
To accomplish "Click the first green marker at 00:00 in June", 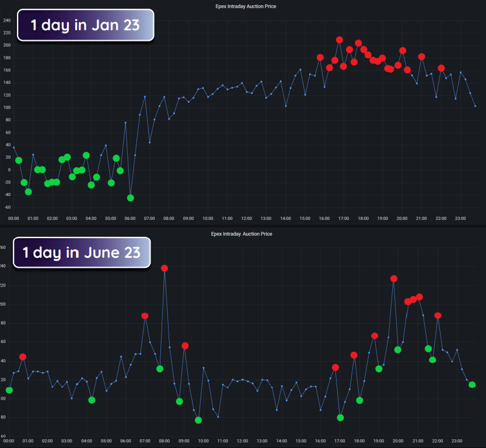I will [9, 390].
